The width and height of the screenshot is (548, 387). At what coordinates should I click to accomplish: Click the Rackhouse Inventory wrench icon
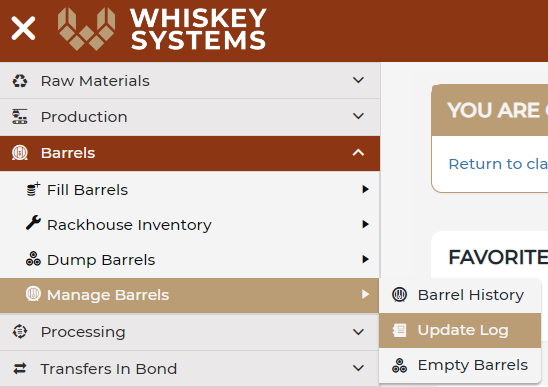[34, 223]
